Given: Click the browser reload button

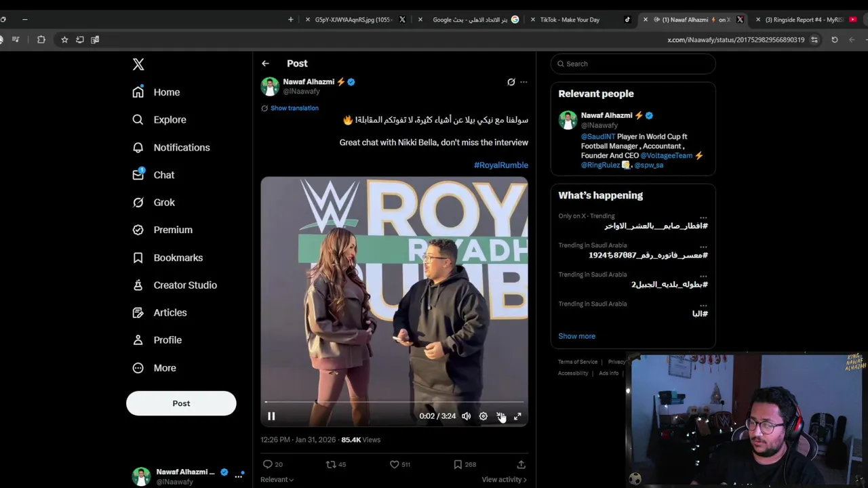Looking at the screenshot, I should coord(835,40).
